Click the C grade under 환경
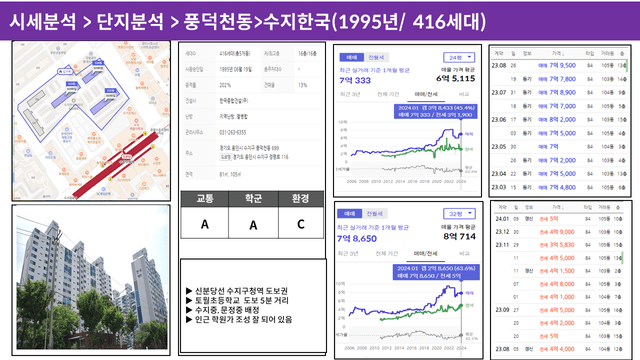The image size is (640, 360). (301, 224)
